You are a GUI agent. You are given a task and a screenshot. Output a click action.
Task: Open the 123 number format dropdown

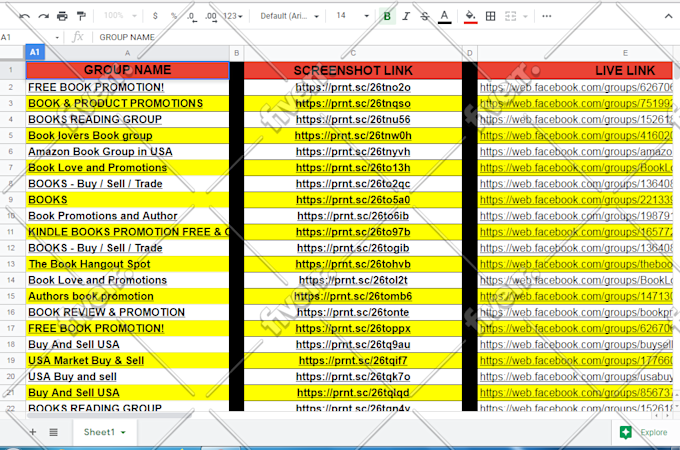[233, 16]
